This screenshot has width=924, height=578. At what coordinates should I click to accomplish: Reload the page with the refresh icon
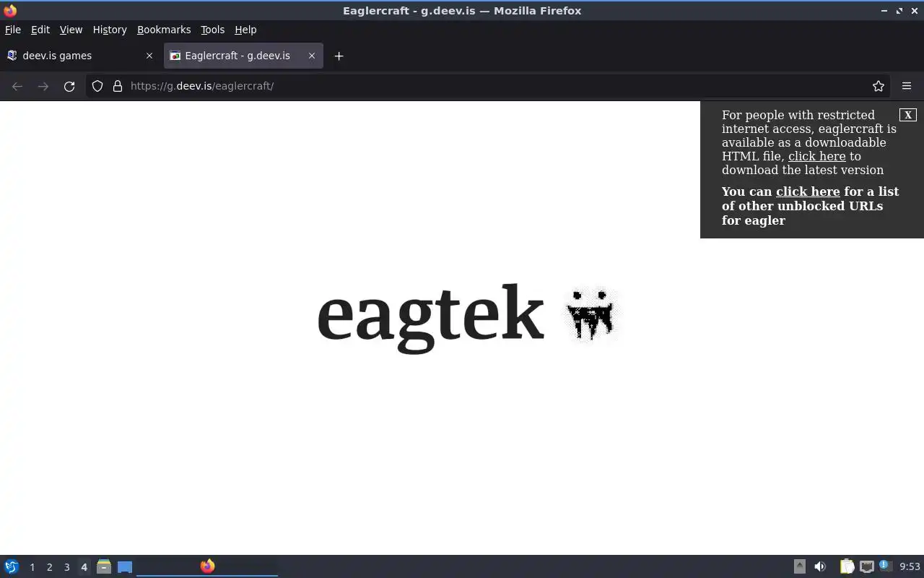click(69, 86)
